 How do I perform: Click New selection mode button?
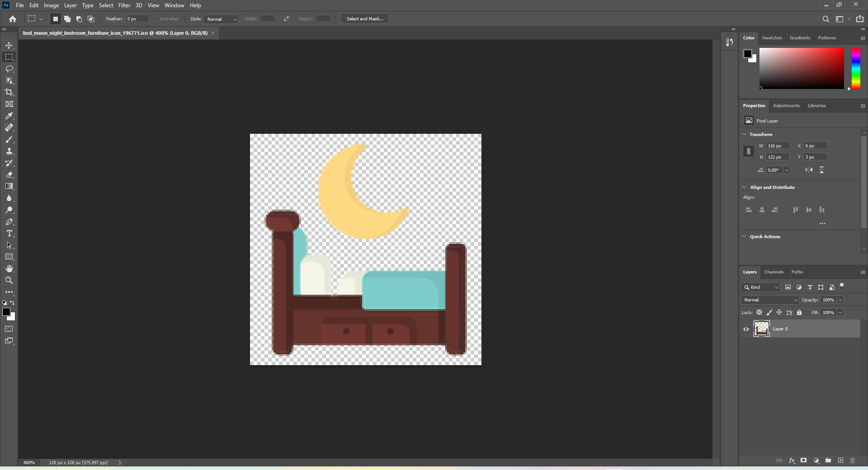pyautogui.click(x=55, y=19)
